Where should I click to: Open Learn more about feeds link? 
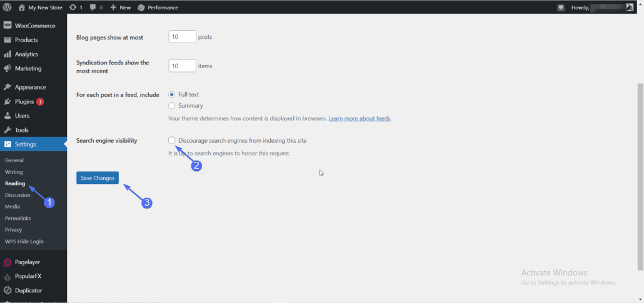pos(360,118)
